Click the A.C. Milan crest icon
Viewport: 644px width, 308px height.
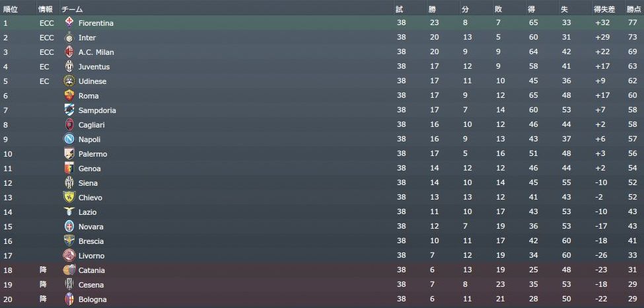pos(69,52)
